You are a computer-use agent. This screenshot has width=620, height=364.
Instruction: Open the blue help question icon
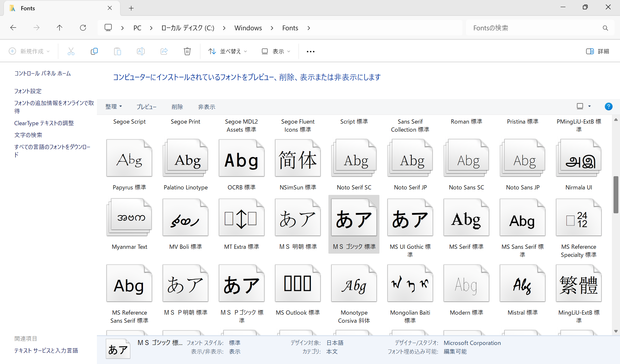608,106
